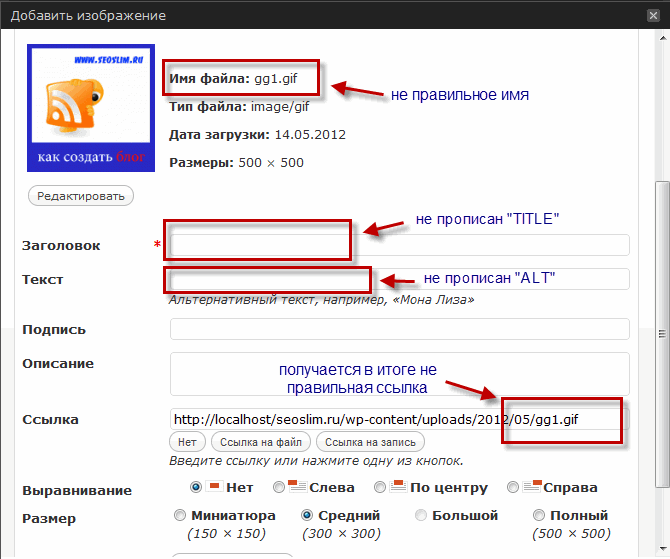
Task: Click the Альтернативный текст hint line
Action: coord(322,300)
